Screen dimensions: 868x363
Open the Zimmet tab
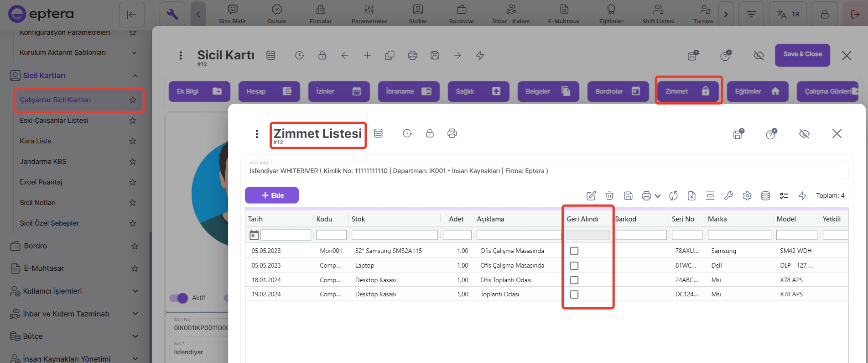click(x=688, y=91)
